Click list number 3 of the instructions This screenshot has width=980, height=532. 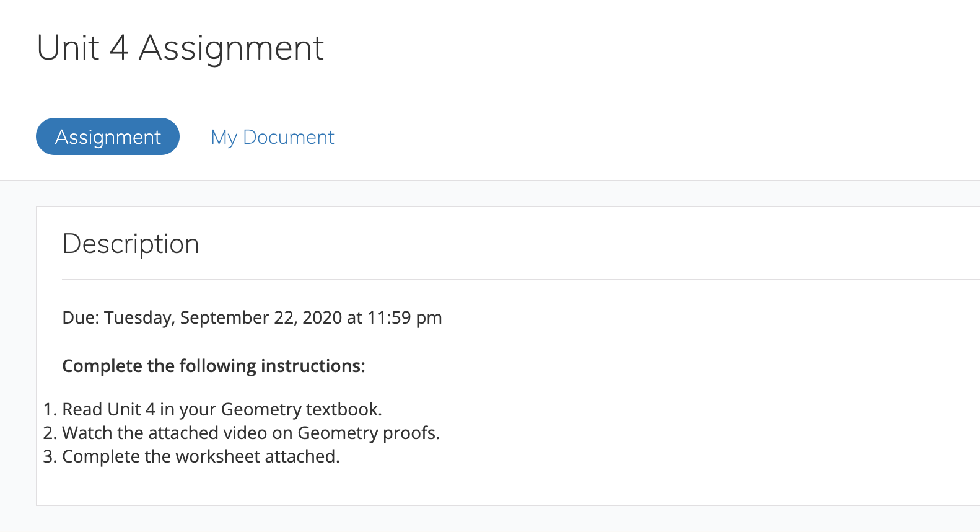[50, 456]
